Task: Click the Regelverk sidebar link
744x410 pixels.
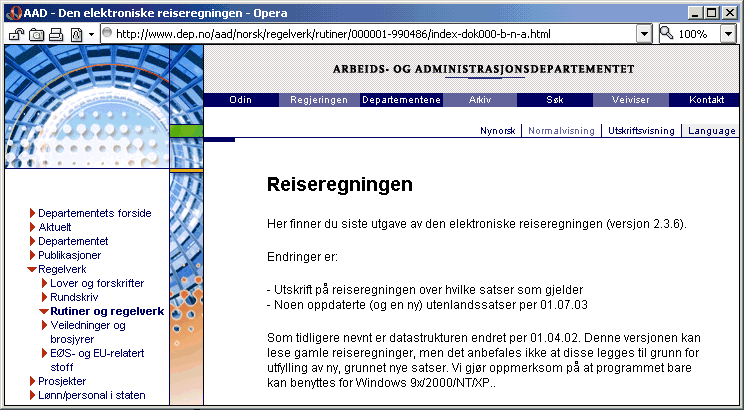Action: [62, 269]
